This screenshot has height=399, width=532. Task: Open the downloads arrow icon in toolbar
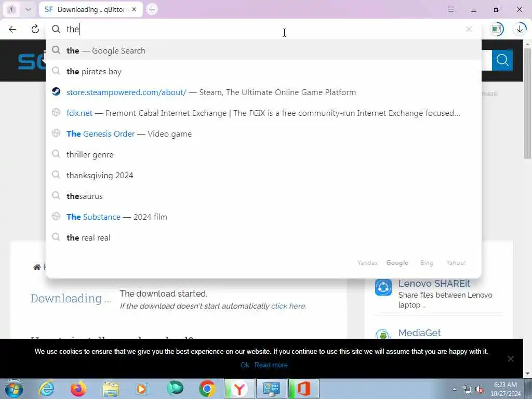[520, 29]
